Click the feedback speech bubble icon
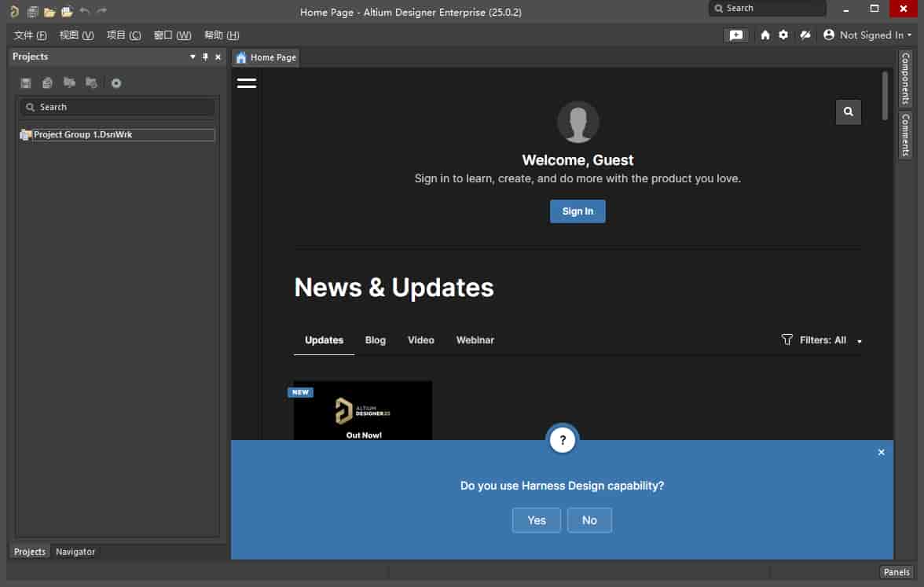The height and width of the screenshot is (587, 924). 735,35
